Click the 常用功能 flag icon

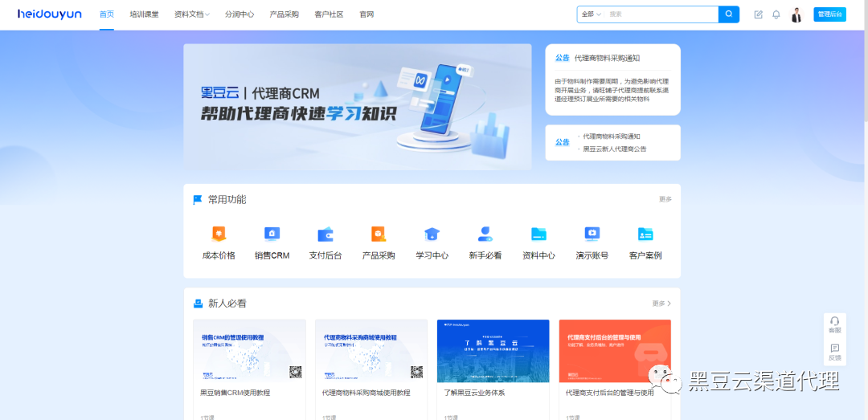pyautogui.click(x=198, y=200)
